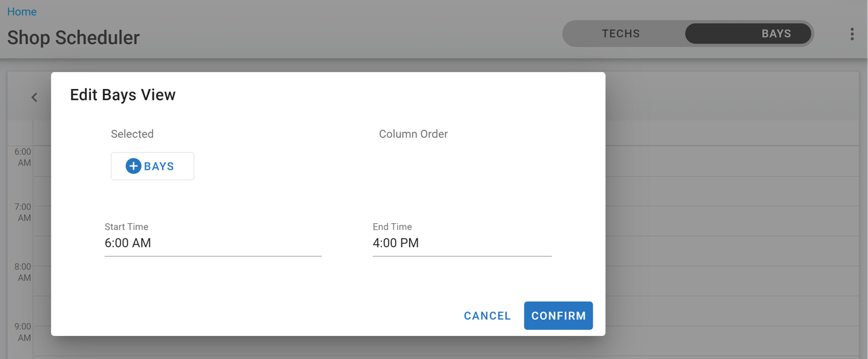Open the three-dot more options menu
The image size is (868, 359).
point(852,34)
